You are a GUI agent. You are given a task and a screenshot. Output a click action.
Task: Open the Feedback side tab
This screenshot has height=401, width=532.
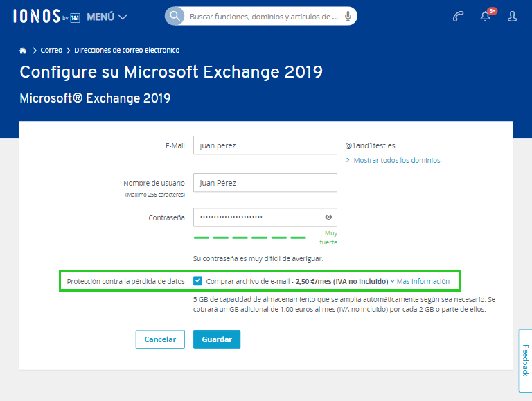525,360
